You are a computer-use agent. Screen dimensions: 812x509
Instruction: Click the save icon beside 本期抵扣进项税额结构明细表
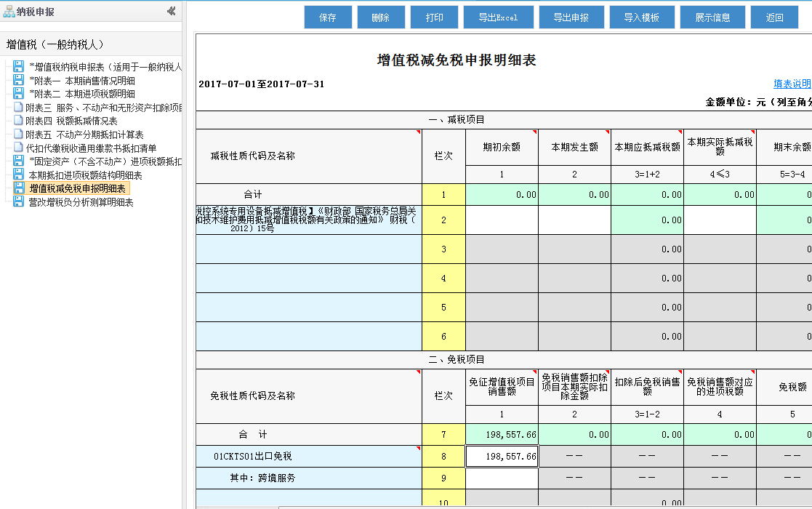coord(19,175)
